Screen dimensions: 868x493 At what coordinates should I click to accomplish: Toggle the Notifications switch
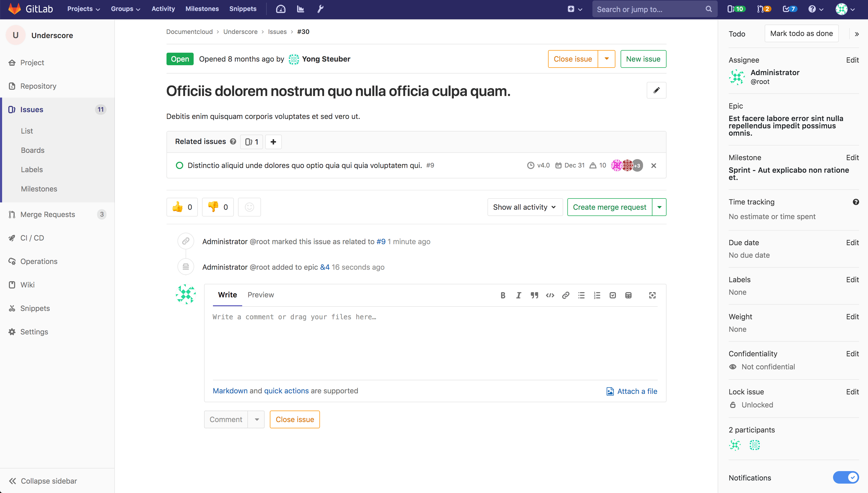pos(846,477)
